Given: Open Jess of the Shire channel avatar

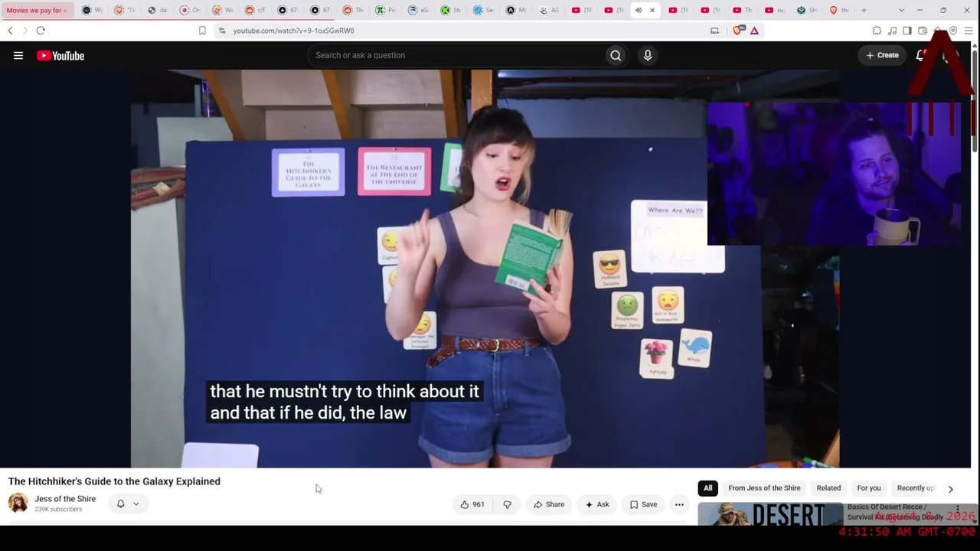Looking at the screenshot, I should 18,503.
